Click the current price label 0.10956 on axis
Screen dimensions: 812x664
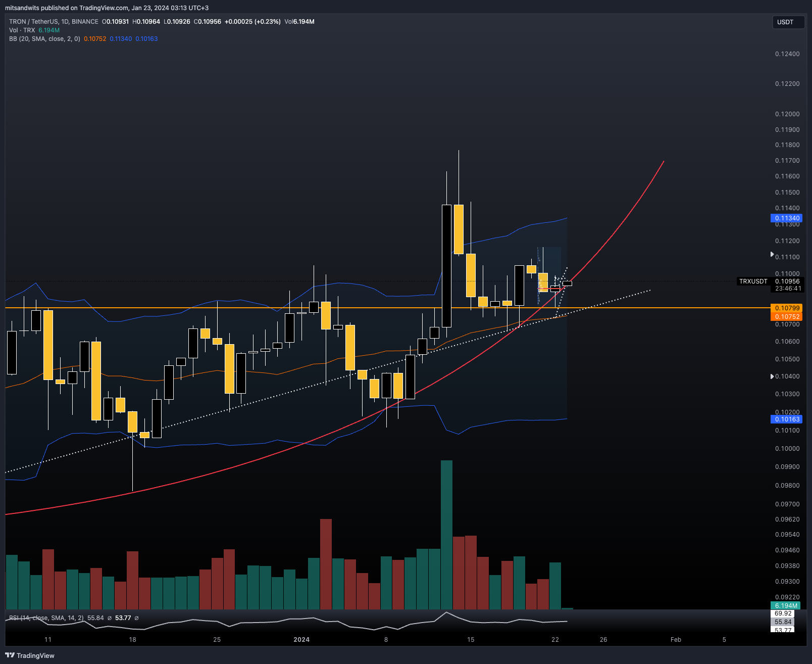pyautogui.click(x=787, y=281)
